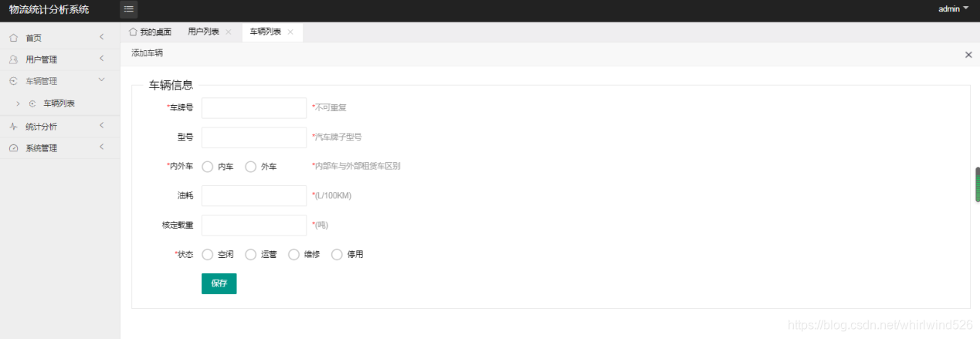Close the 添加车辆 dialog
Screen dimensions: 980x339
[968, 55]
